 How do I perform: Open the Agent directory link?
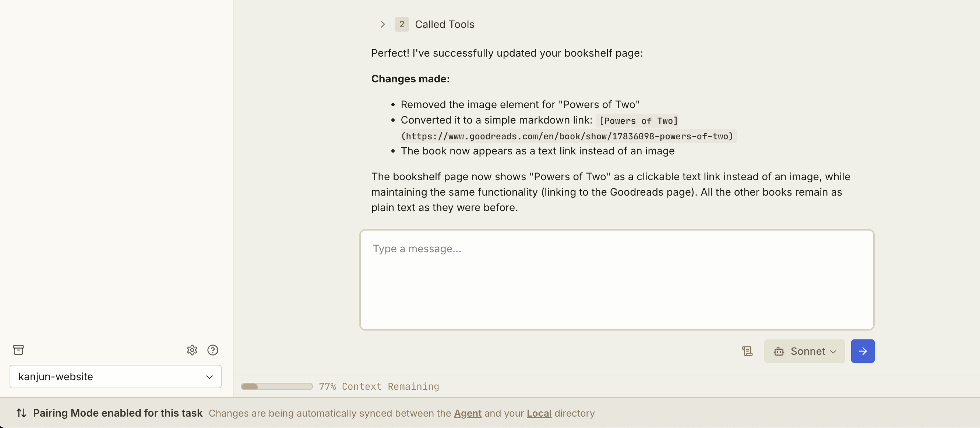coord(468,413)
